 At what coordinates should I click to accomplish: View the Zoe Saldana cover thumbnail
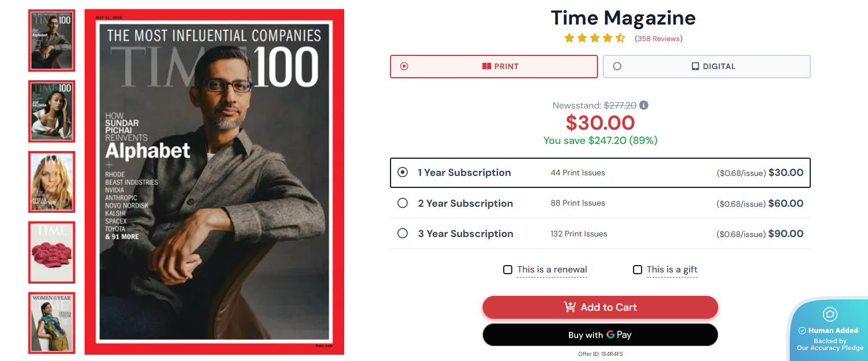point(51,111)
